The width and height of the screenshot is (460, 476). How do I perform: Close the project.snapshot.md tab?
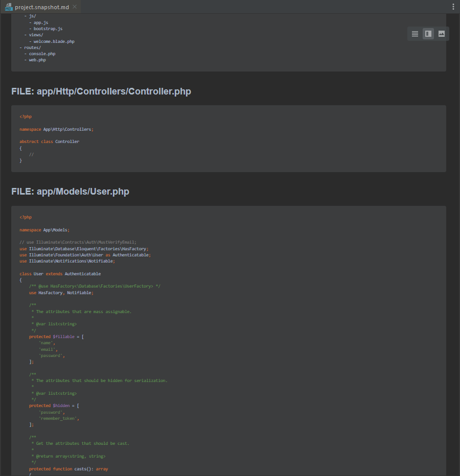pyautogui.click(x=74, y=7)
